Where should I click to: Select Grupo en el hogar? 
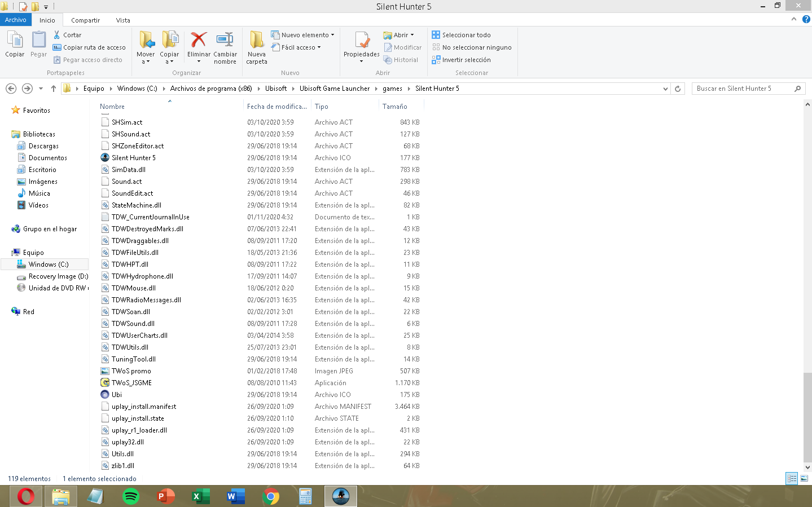[x=44, y=229]
